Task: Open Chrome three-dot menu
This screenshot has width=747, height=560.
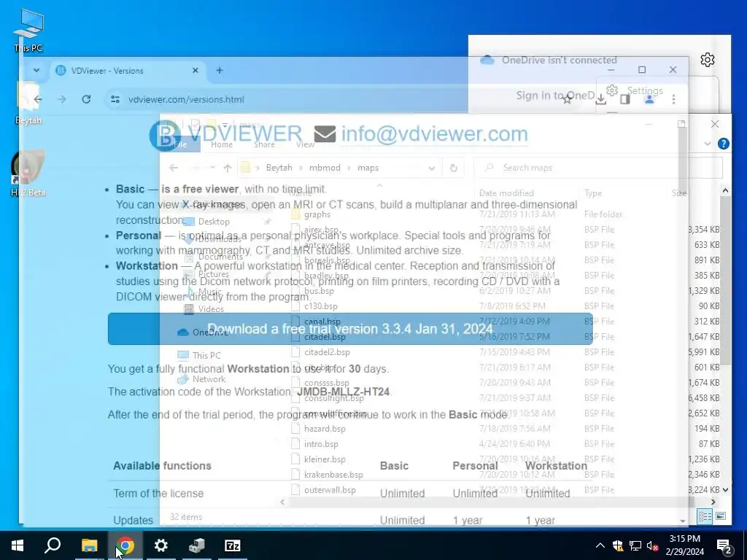Action: pyautogui.click(x=673, y=99)
